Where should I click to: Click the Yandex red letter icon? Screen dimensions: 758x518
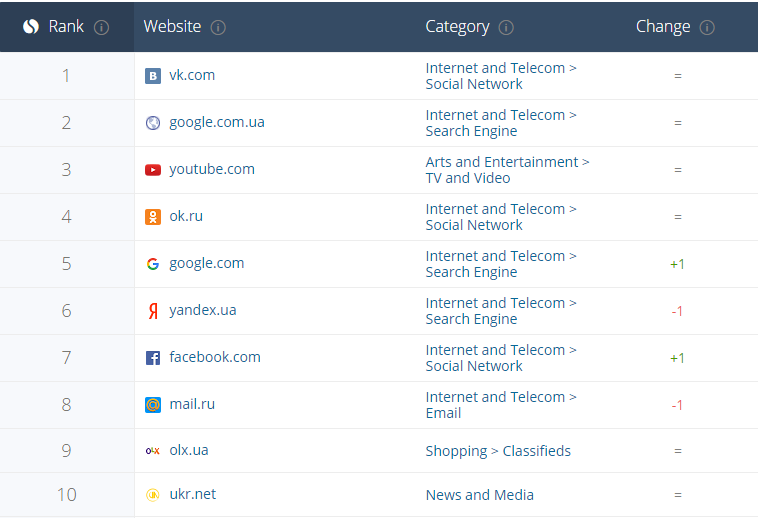pos(152,311)
